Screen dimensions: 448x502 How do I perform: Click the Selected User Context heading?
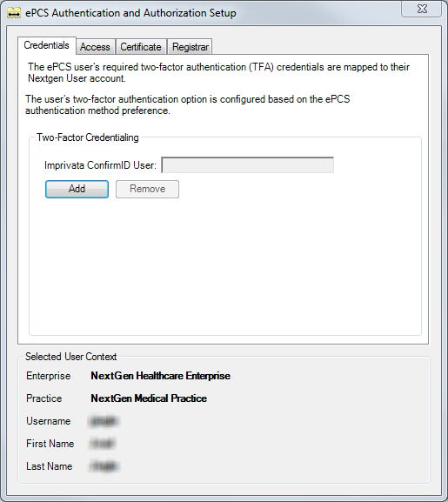(71, 357)
